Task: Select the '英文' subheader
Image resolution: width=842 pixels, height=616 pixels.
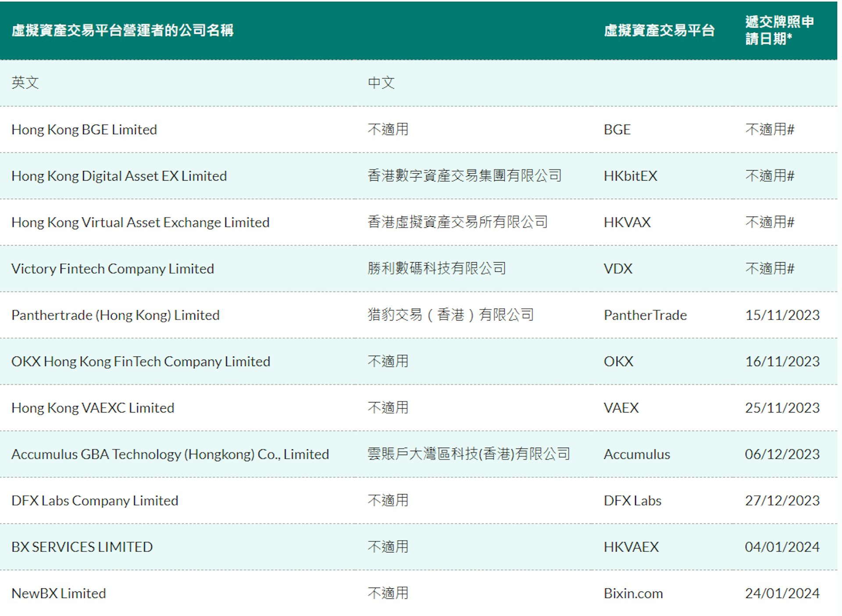Action: click(25, 82)
